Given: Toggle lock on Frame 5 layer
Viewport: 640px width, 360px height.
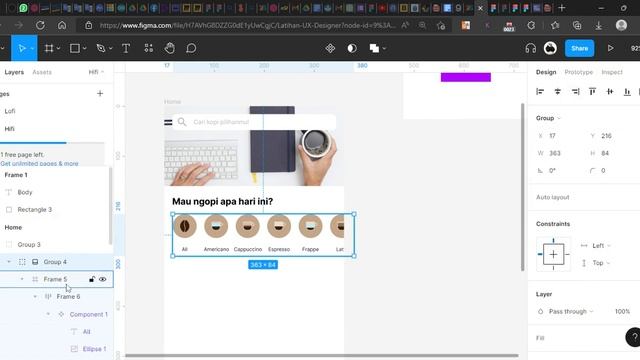Looking at the screenshot, I should tap(92, 279).
